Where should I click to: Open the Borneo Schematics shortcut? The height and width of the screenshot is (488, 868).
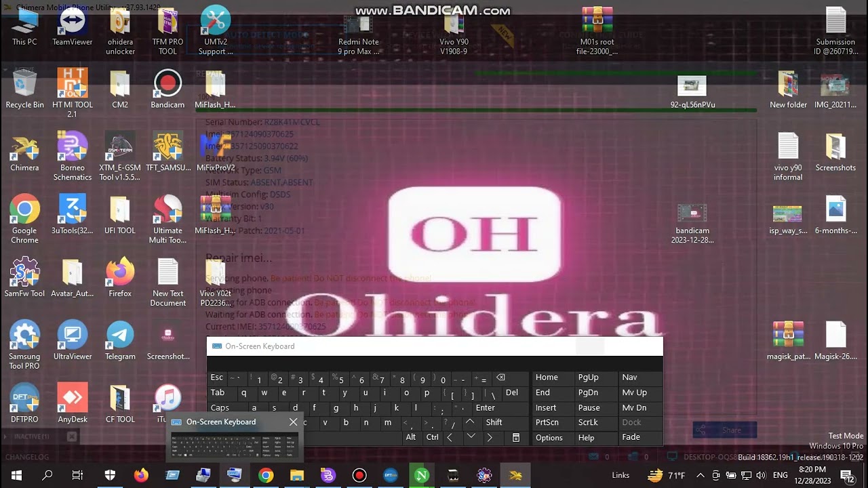click(73, 157)
